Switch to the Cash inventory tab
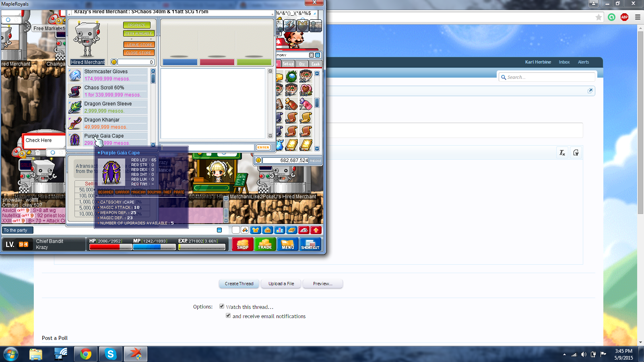 pos(316,64)
